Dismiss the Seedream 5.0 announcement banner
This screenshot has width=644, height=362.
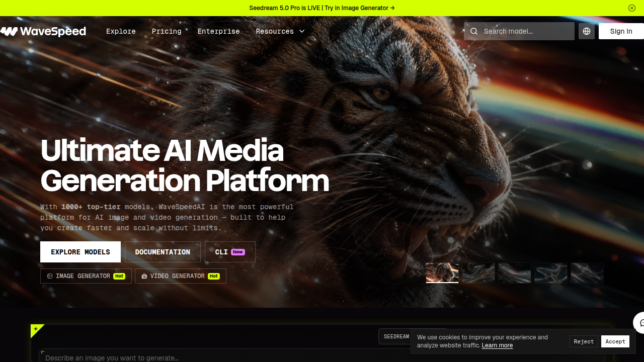632,8
